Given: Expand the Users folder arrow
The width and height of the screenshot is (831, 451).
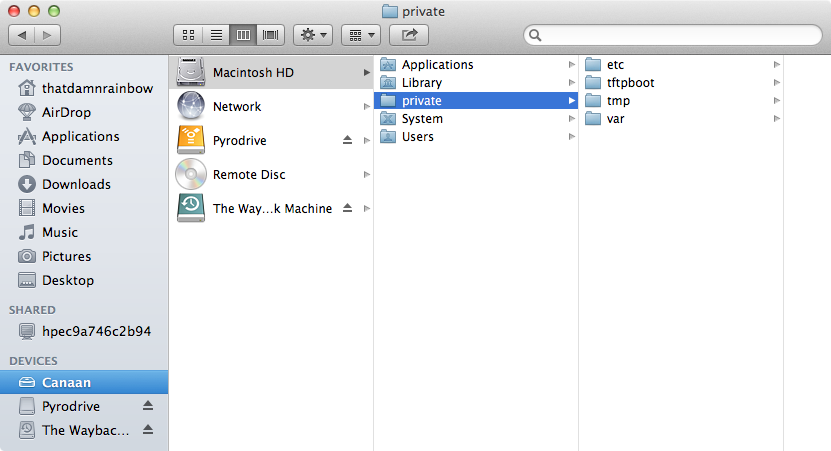Looking at the screenshot, I should click(x=571, y=137).
